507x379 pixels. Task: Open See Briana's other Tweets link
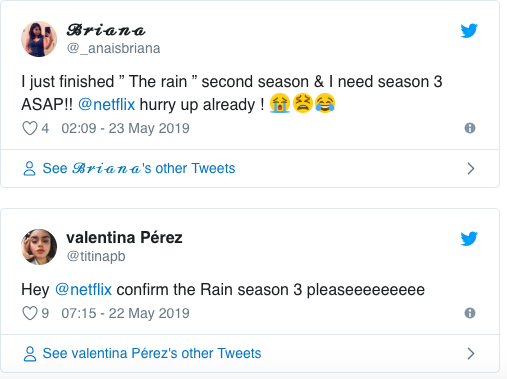click(x=139, y=168)
